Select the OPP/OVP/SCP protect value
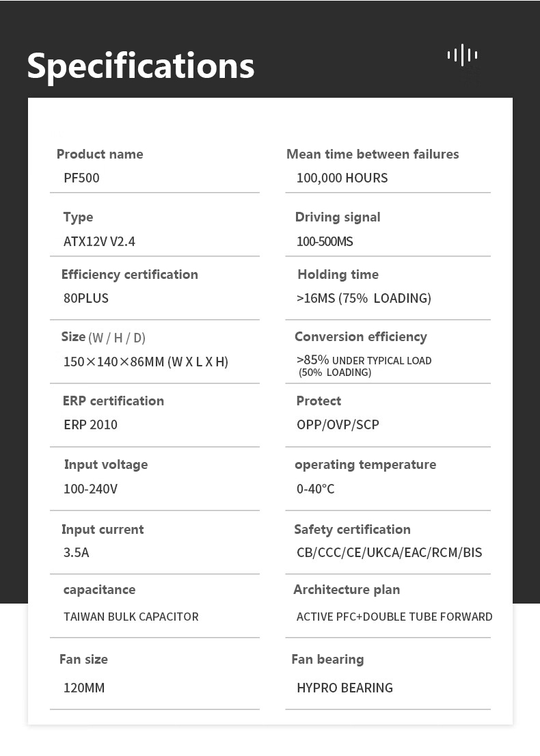 338,424
